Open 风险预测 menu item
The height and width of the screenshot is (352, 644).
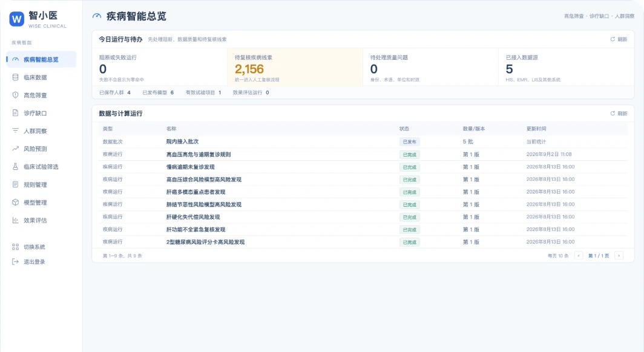pyautogui.click(x=41, y=149)
